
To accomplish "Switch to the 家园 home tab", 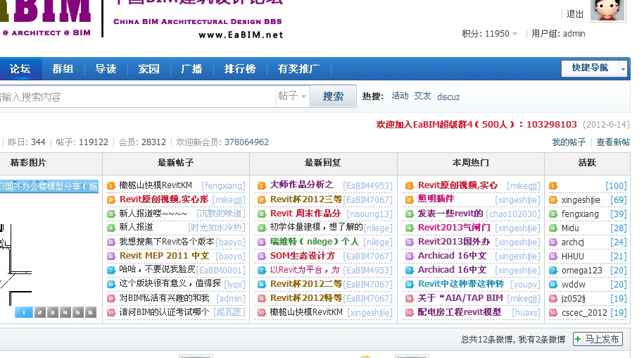I will pyautogui.click(x=149, y=68).
